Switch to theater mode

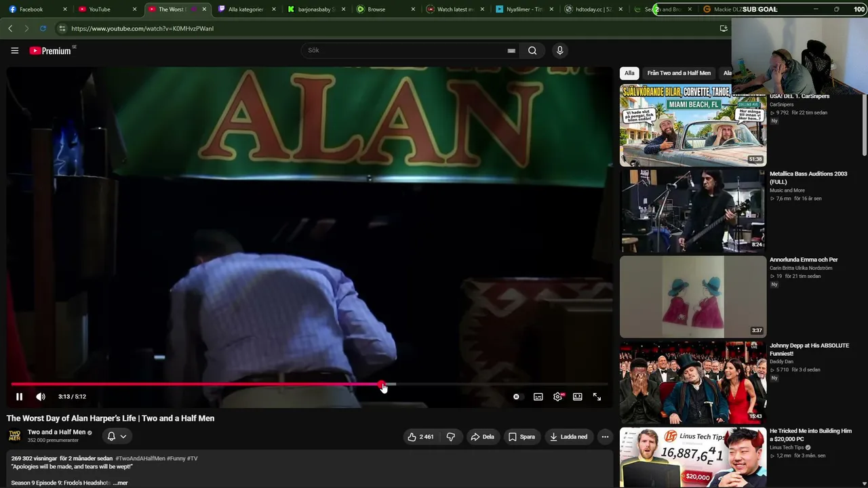pos(577,396)
